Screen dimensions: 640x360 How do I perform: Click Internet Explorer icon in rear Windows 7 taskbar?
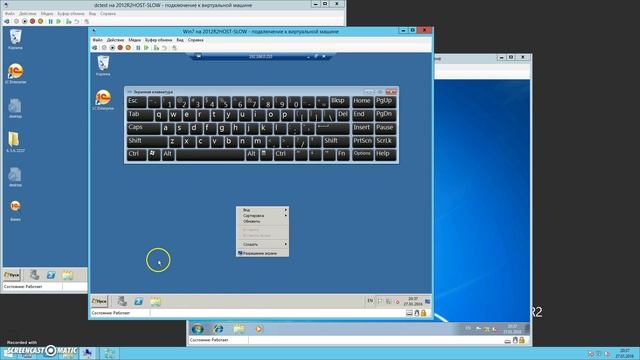point(218,329)
